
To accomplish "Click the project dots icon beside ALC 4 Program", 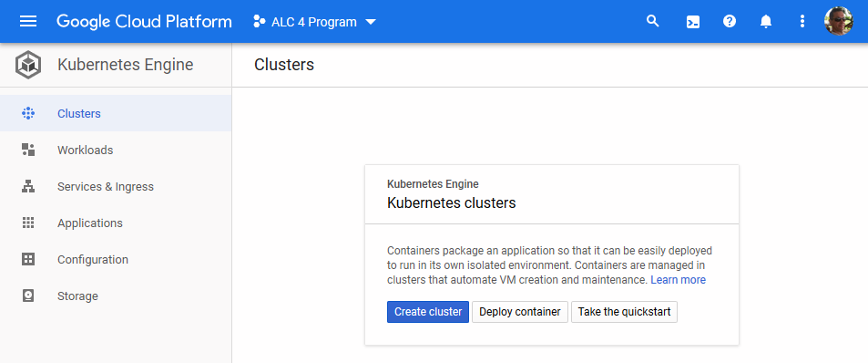I will point(259,22).
